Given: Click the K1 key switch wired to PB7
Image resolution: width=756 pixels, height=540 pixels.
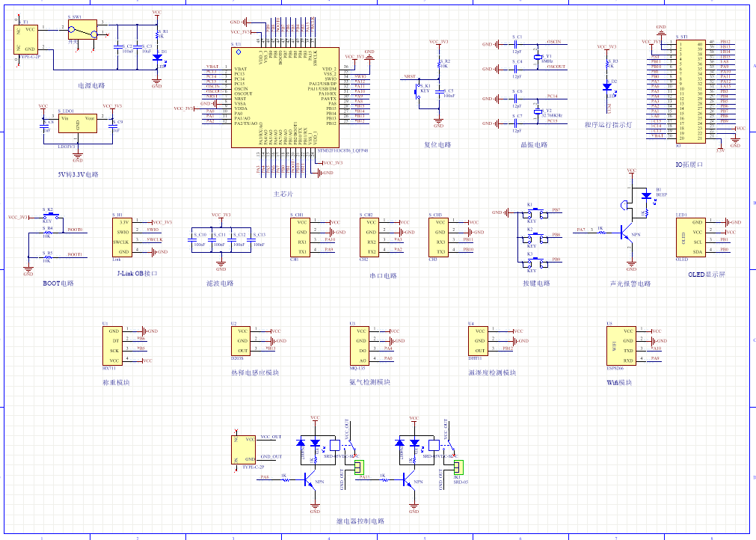Looking at the screenshot, I should click(535, 212).
